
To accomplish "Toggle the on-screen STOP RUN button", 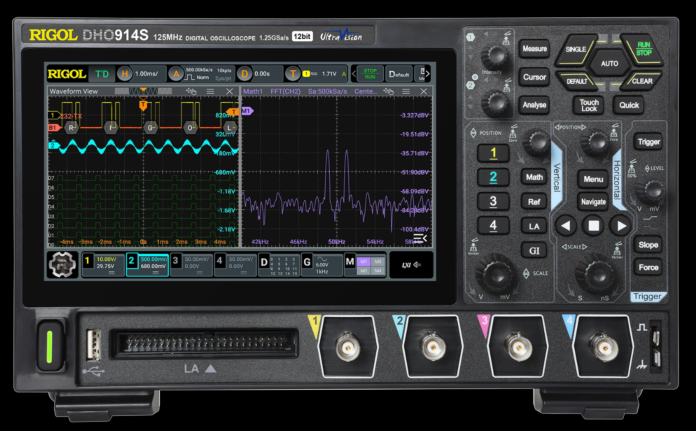I will coord(370,74).
